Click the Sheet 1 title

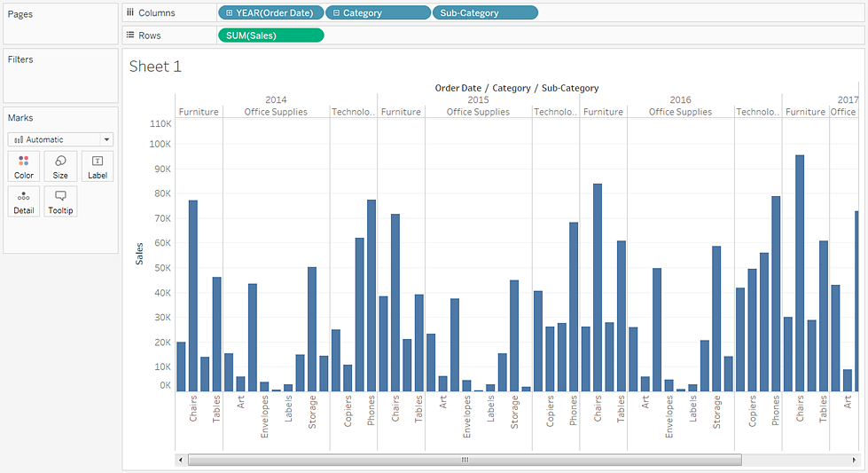155,67
